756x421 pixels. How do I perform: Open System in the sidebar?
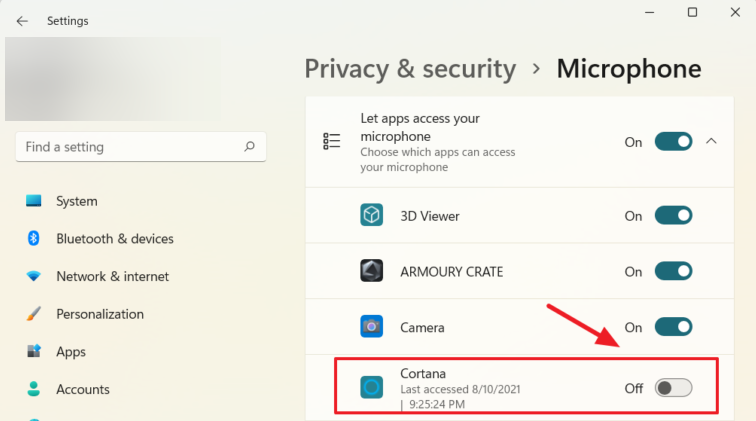[x=77, y=201]
